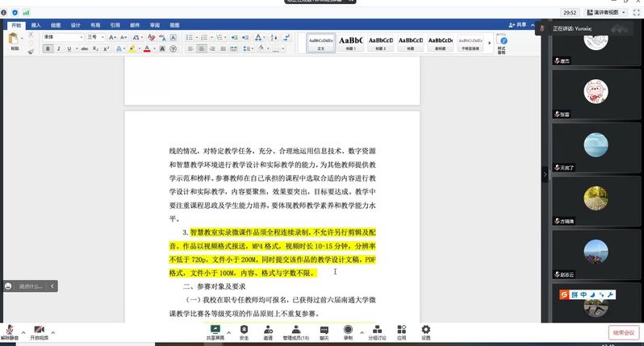The image size is (644, 346).
Task: Open the 演讲者视图 view dropdown
Action: (x=605, y=13)
